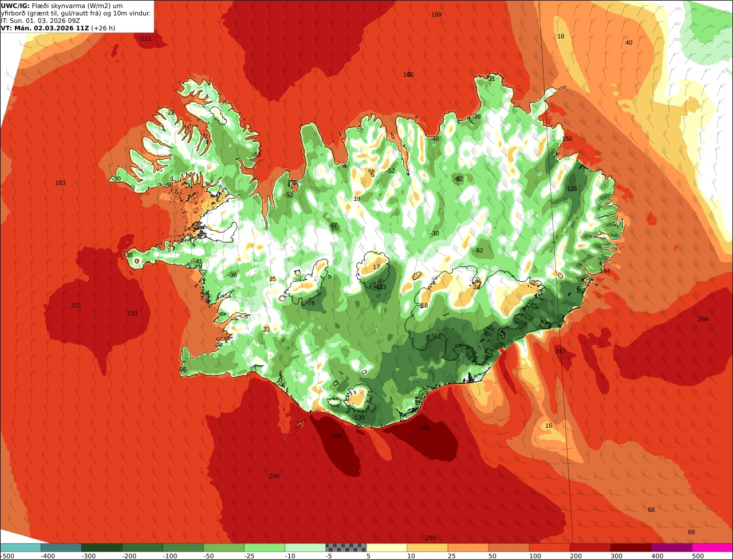Click the flux value '358' on the map
The height and width of the screenshot is (560, 733).
click(337, 436)
